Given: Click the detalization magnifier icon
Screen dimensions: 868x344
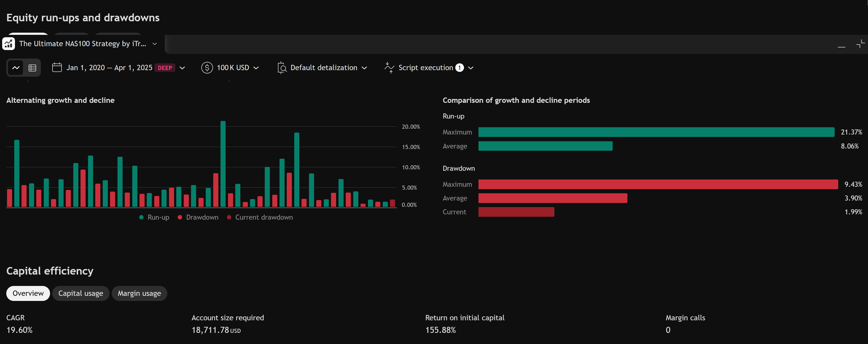Looking at the screenshot, I should point(282,68).
